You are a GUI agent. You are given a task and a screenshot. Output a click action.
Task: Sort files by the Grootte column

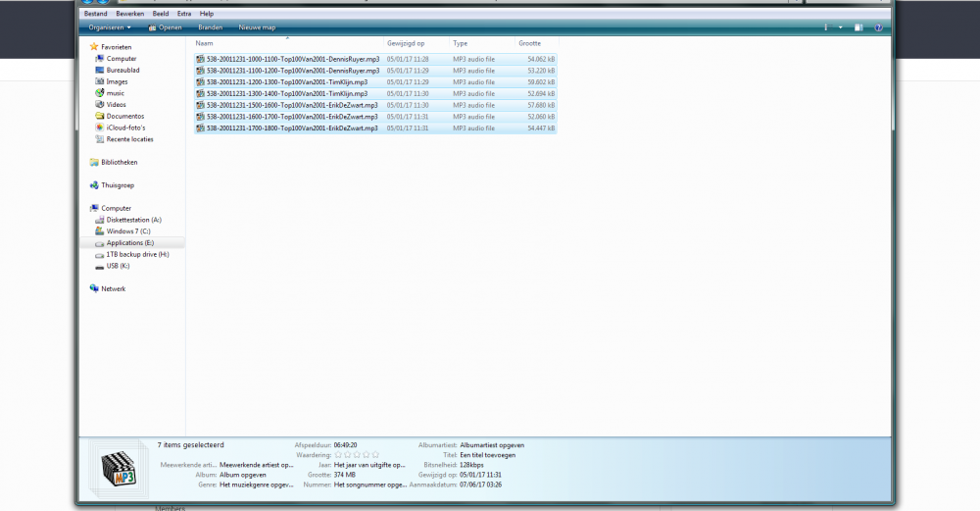click(530, 44)
